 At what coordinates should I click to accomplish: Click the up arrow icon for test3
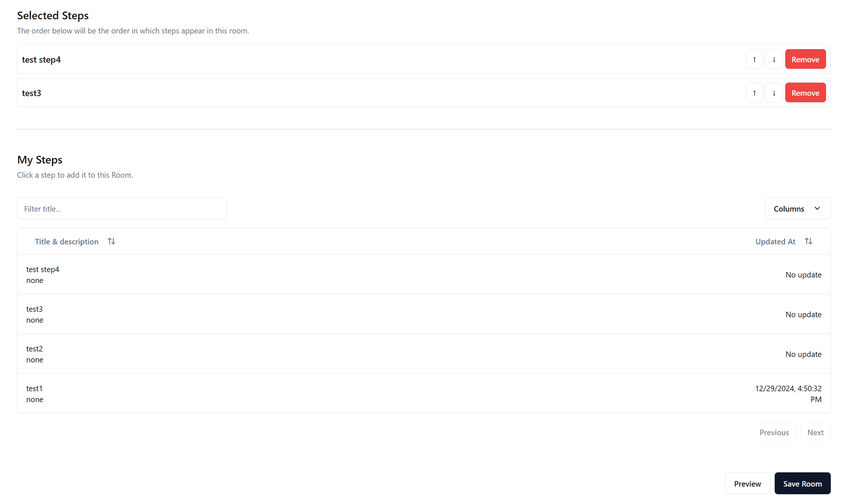(x=754, y=92)
